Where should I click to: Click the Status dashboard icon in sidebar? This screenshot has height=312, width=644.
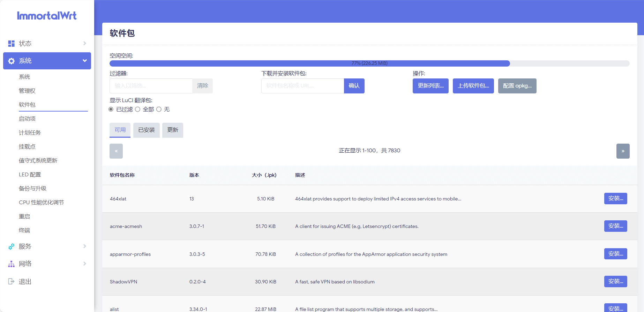pyautogui.click(x=12, y=44)
